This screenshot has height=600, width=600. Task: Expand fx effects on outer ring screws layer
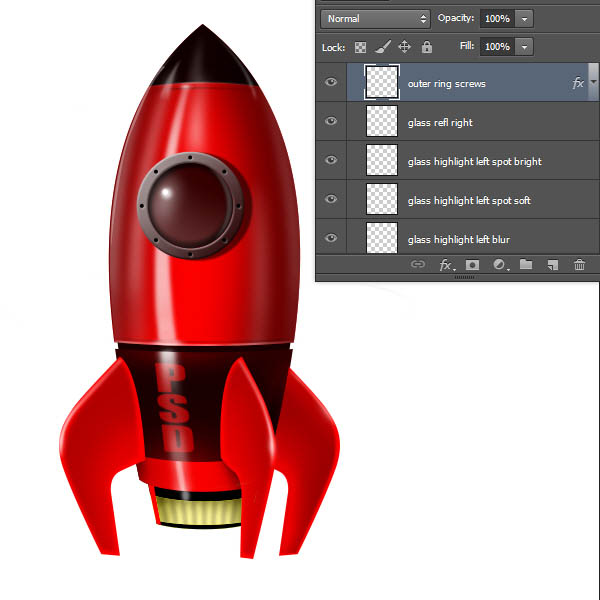point(593,84)
